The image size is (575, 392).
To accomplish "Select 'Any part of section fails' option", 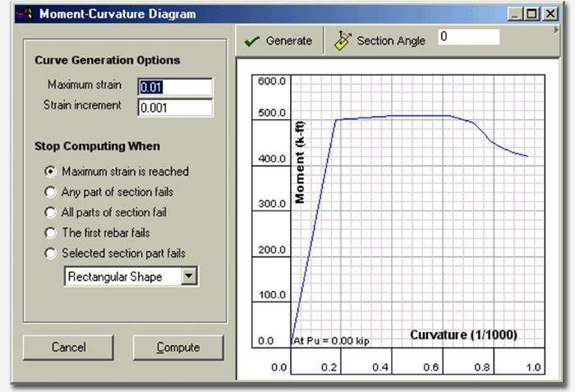I will (x=51, y=192).
